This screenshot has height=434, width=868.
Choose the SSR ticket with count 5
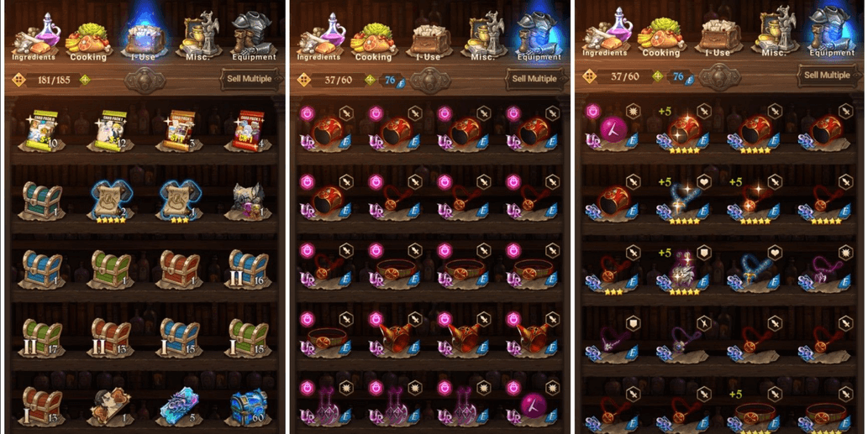(x=181, y=405)
